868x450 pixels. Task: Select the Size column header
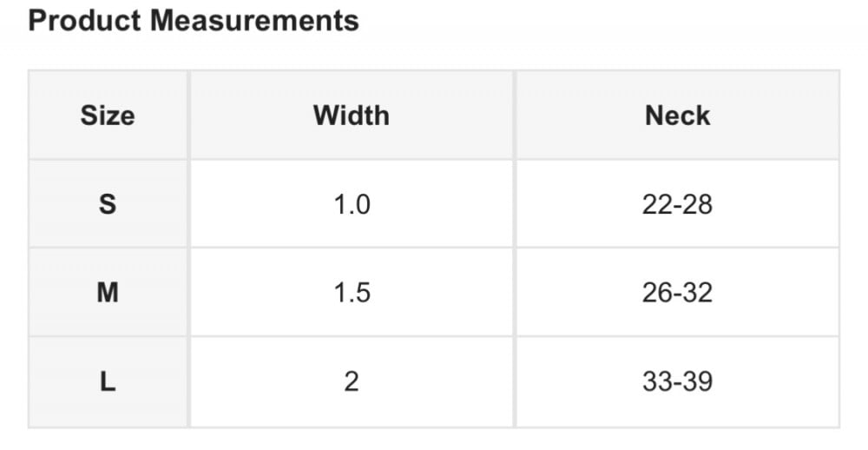pyautogui.click(x=108, y=116)
